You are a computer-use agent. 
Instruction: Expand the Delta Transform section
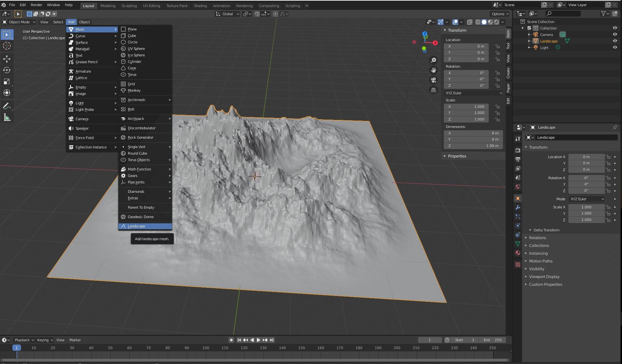click(546, 230)
